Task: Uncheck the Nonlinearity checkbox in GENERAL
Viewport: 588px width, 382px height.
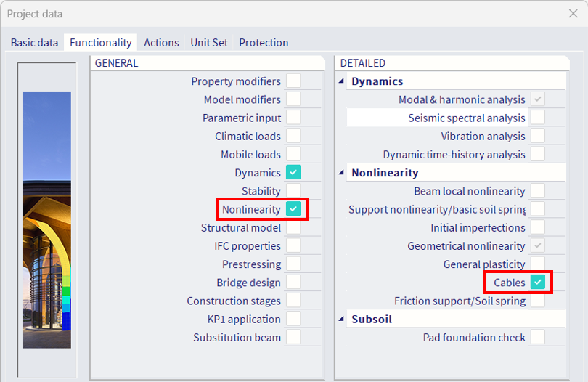Action: pyautogui.click(x=293, y=209)
